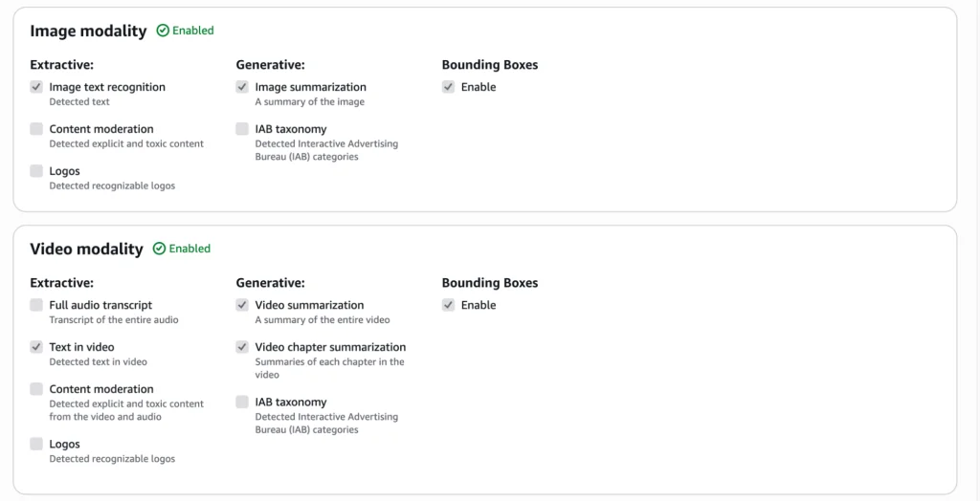Image resolution: width=980 pixels, height=501 pixels.
Task: Uncheck Image text recognition checkbox
Action: click(36, 87)
